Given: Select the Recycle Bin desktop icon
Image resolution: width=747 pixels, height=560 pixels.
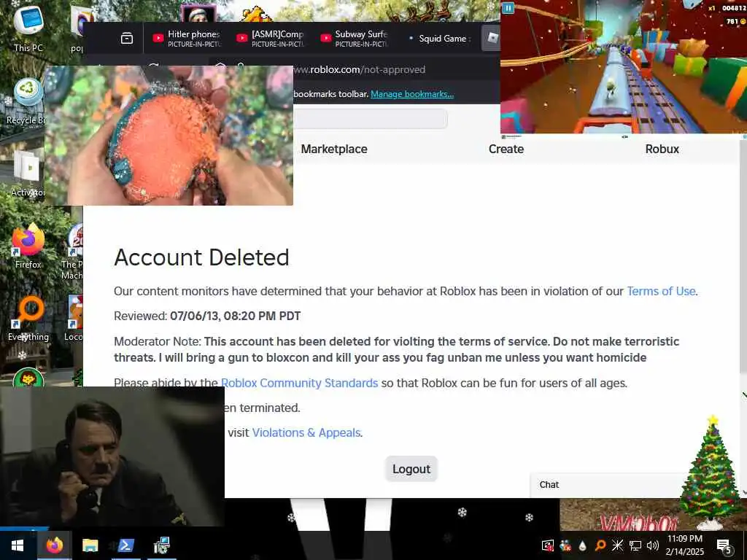Looking at the screenshot, I should (26, 102).
